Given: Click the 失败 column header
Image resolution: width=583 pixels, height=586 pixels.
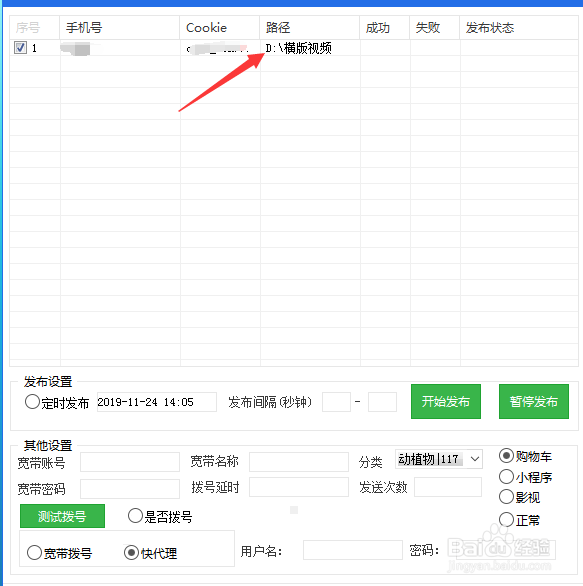Looking at the screenshot, I should tap(435, 28).
